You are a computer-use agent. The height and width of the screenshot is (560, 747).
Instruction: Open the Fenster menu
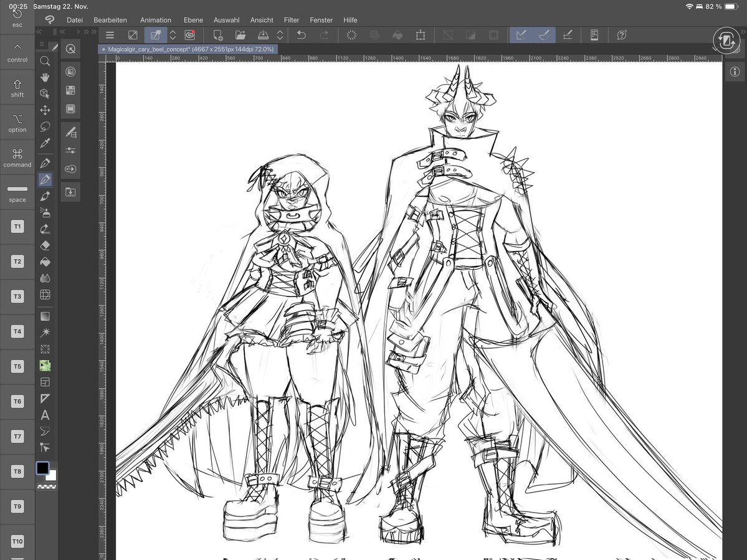tap(321, 20)
